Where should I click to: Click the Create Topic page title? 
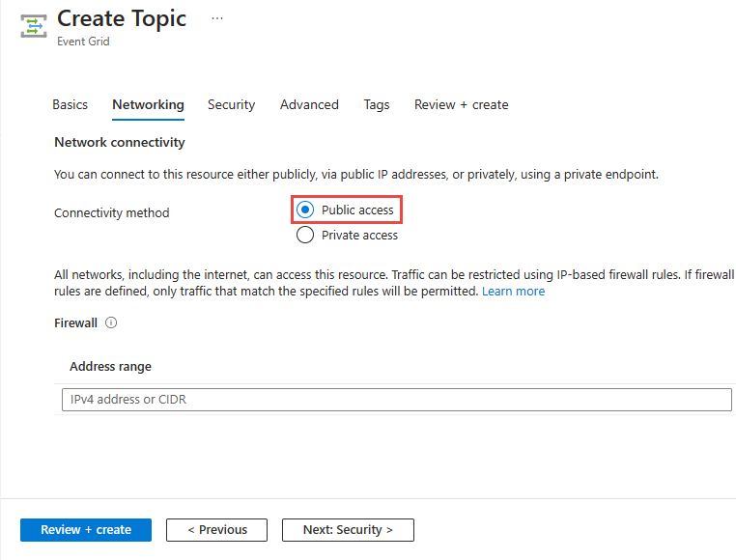[122, 18]
